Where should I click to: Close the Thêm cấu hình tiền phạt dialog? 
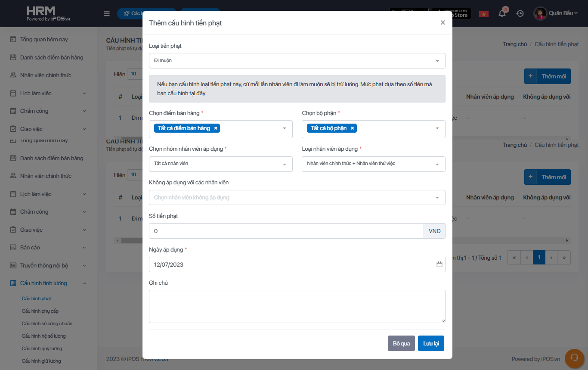pyautogui.click(x=443, y=23)
